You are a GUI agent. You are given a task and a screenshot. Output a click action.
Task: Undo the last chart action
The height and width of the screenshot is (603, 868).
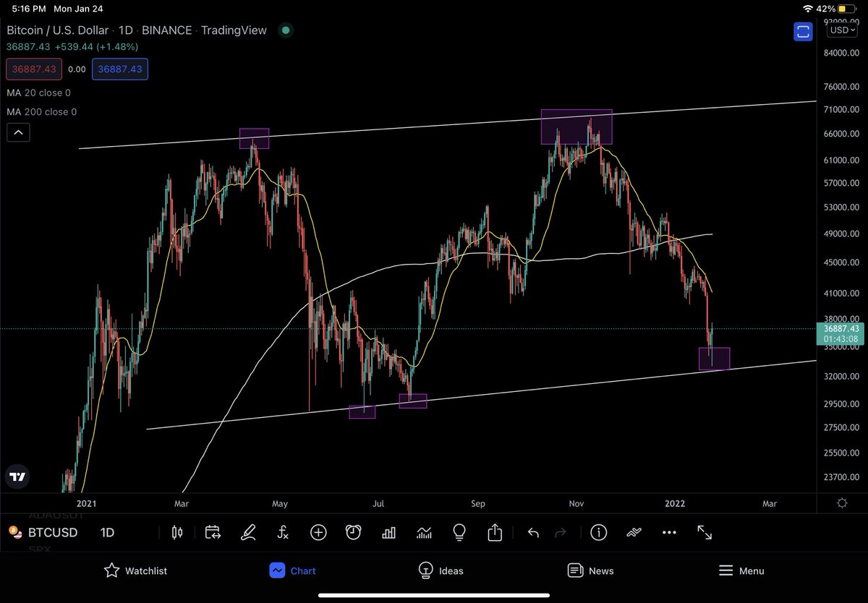[533, 533]
